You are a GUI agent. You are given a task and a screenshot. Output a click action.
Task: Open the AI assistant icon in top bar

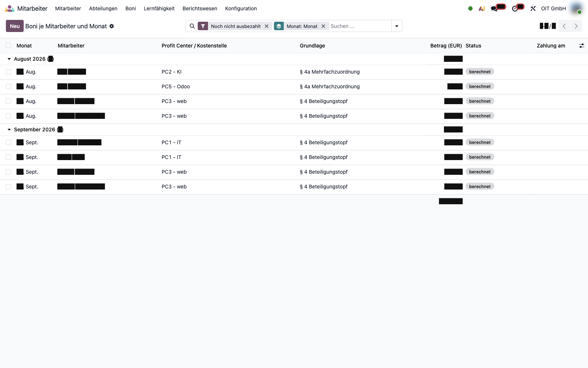point(482,8)
